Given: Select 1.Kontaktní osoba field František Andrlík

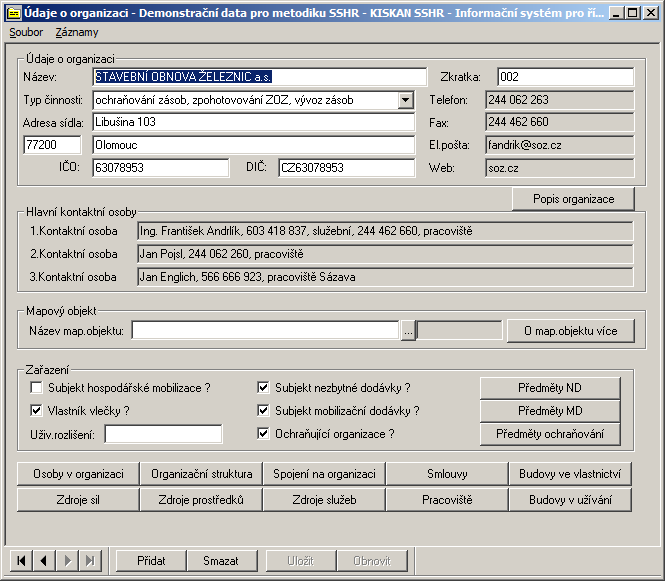Looking at the screenshot, I should 385,231.
